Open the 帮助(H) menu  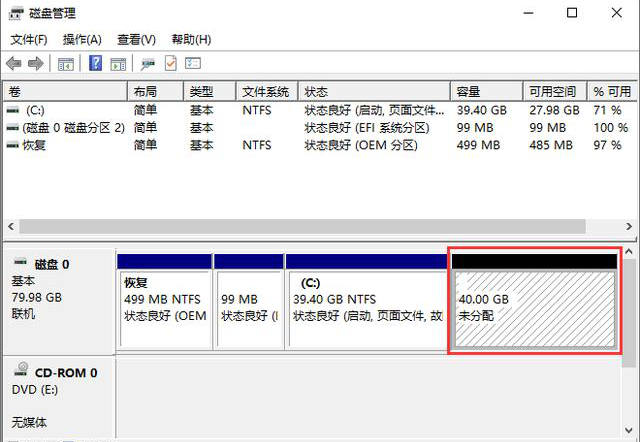191,40
